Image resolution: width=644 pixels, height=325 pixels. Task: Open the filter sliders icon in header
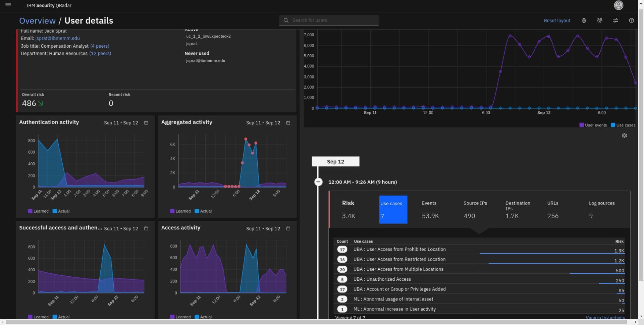[x=615, y=20]
